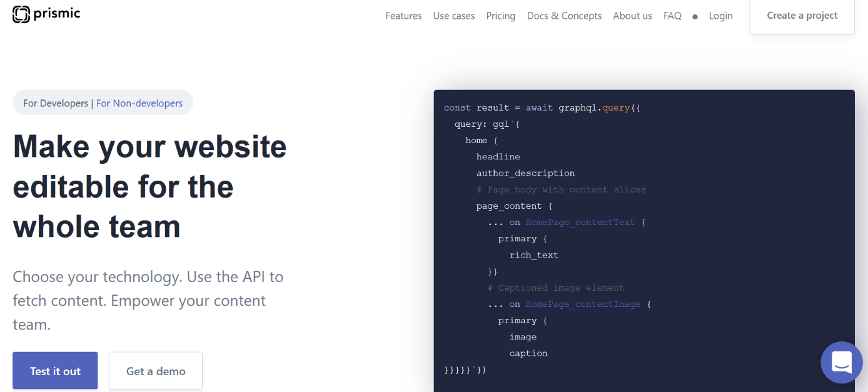Switch to the For Non-developers view
The width and height of the screenshot is (868, 392).
point(139,103)
